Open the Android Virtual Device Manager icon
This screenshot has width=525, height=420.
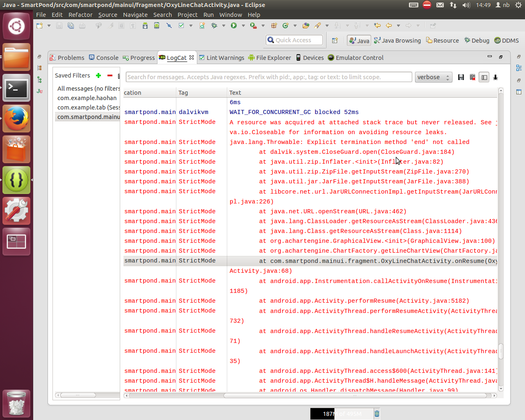coord(157,25)
